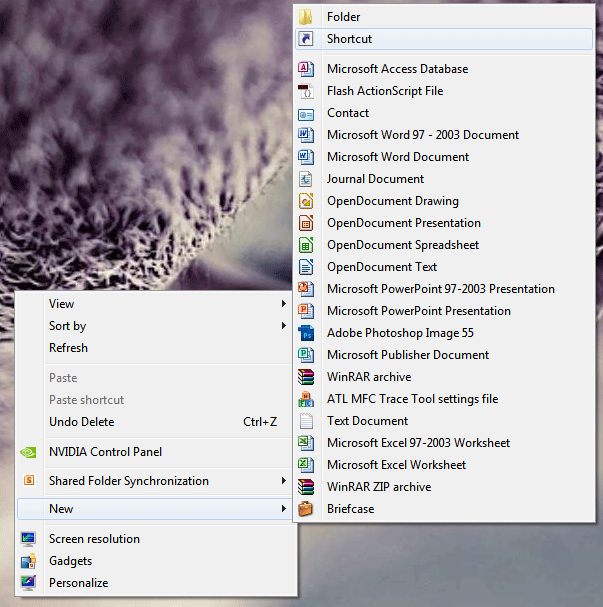Click the Word 97 - 2003 Document icon
This screenshot has height=607, width=603.
coord(306,135)
